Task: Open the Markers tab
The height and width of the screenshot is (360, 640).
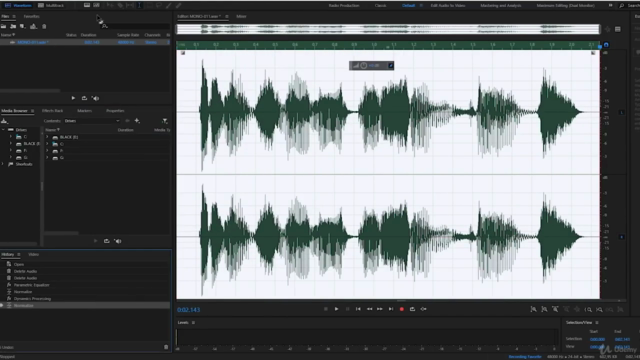Action: (x=84, y=111)
